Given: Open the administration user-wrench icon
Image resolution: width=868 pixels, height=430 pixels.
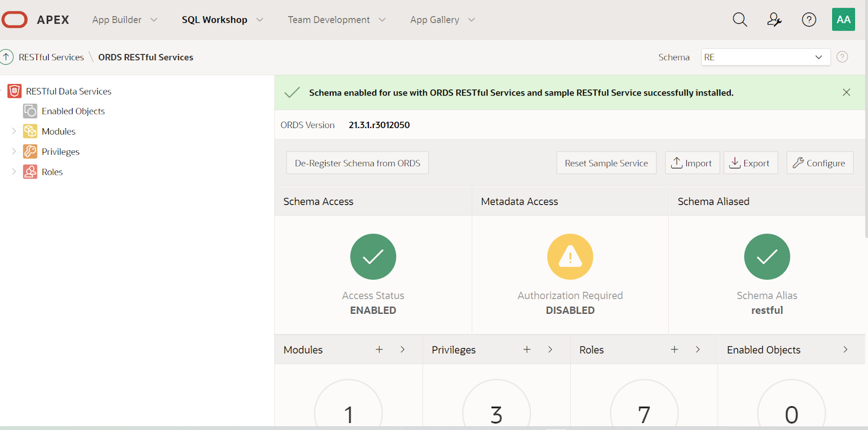Looking at the screenshot, I should (x=774, y=20).
